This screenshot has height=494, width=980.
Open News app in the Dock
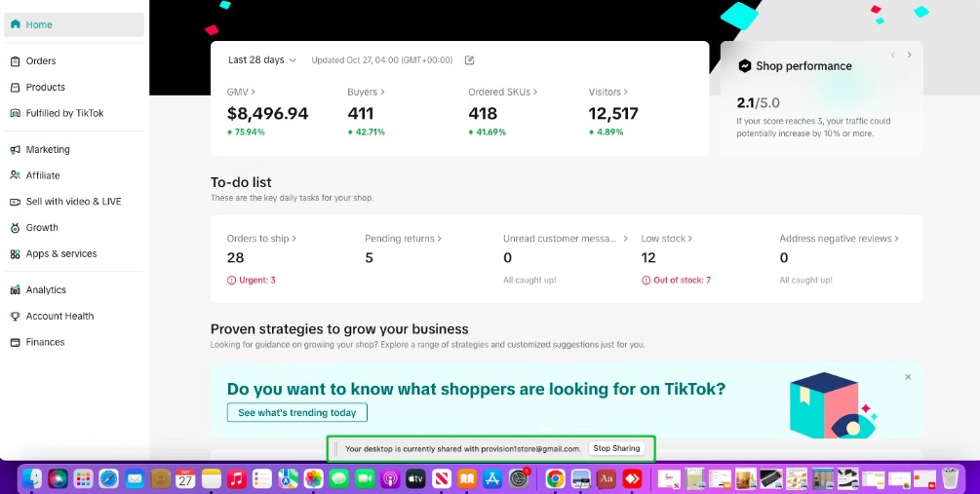442,479
